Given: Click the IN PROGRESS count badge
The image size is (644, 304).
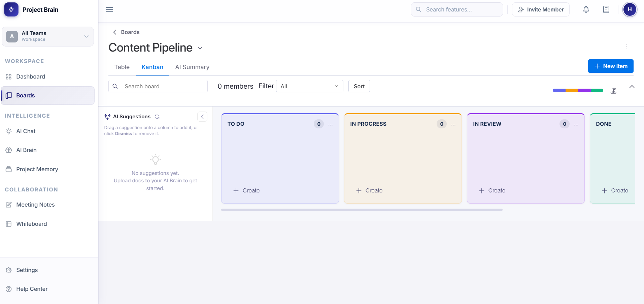Looking at the screenshot, I should pyautogui.click(x=442, y=124).
